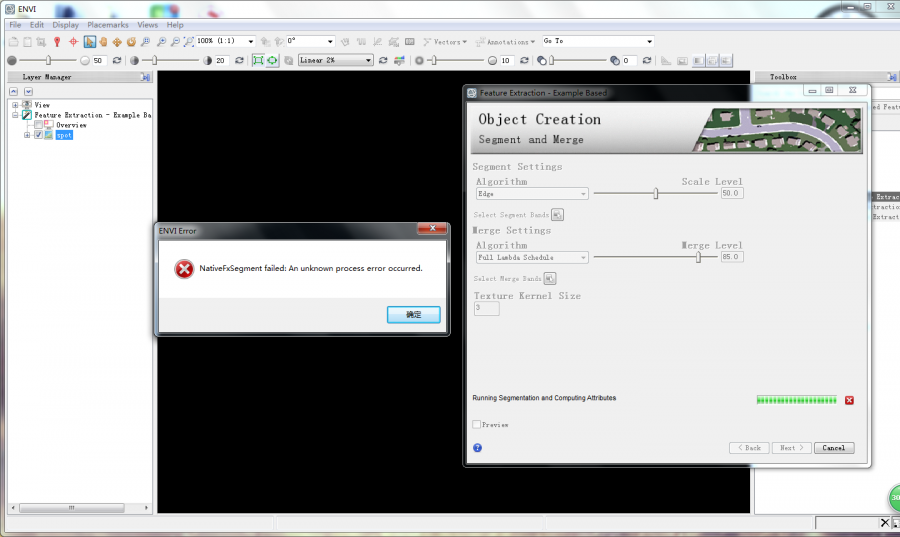Reset sharpen with refresh icon after 10
900x537 pixels.
[x=524, y=60]
